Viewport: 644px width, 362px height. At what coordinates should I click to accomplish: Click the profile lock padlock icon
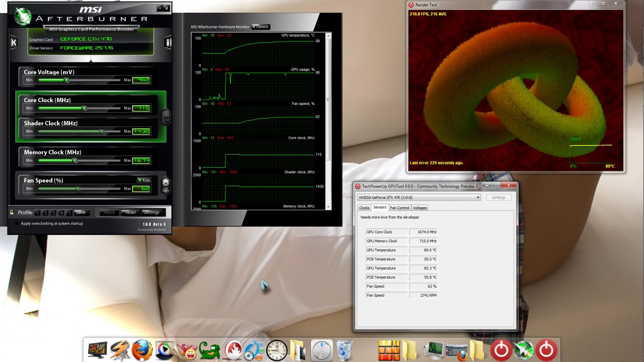pos(12,213)
